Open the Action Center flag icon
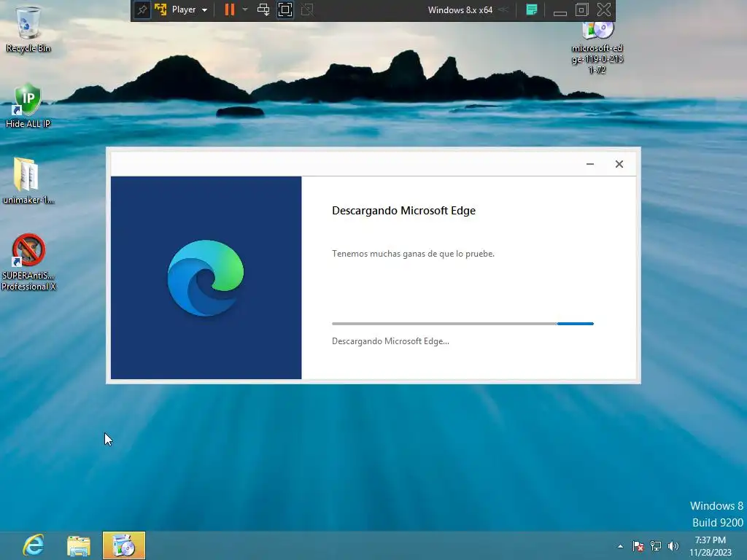 (x=638, y=546)
